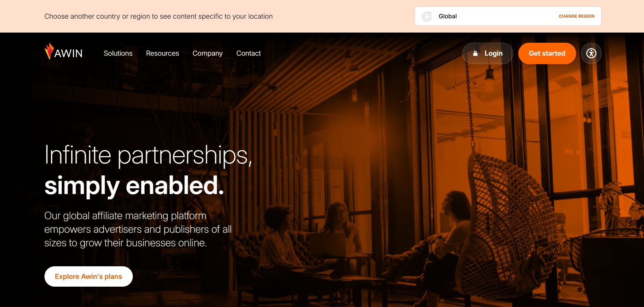Click the Explore Awin's plans button
The image size is (644, 307).
click(x=88, y=276)
